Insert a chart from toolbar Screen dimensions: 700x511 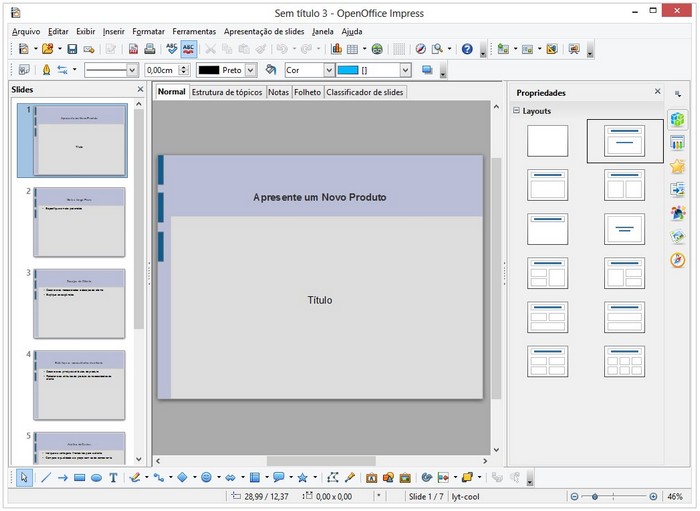pyautogui.click(x=336, y=49)
